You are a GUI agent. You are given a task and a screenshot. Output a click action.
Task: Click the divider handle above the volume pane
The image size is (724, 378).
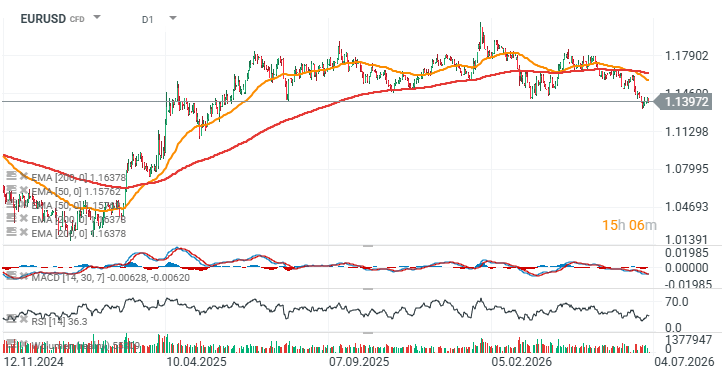pyautogui.click(x=368, y=332)
